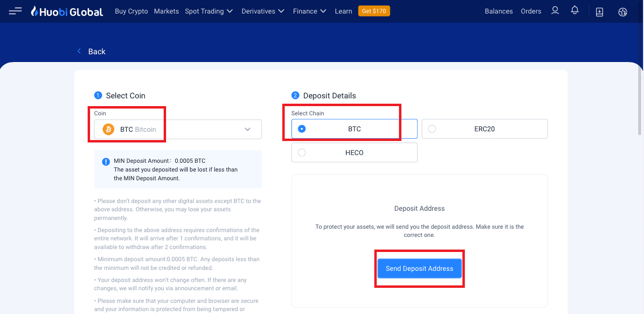Click the 'Minimum deposit amount:0.0005 BTC' note
This screenshot has height=314, width=644.
click(x=177, y=264)
